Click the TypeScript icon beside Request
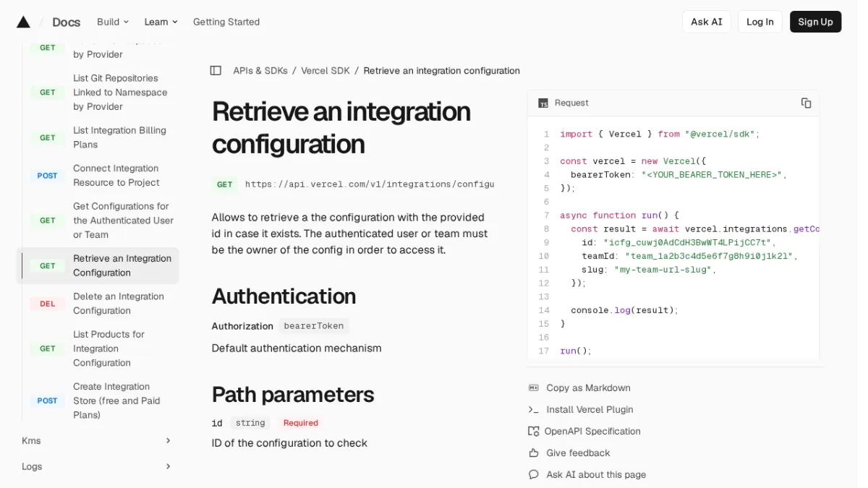 pos(543,103)
